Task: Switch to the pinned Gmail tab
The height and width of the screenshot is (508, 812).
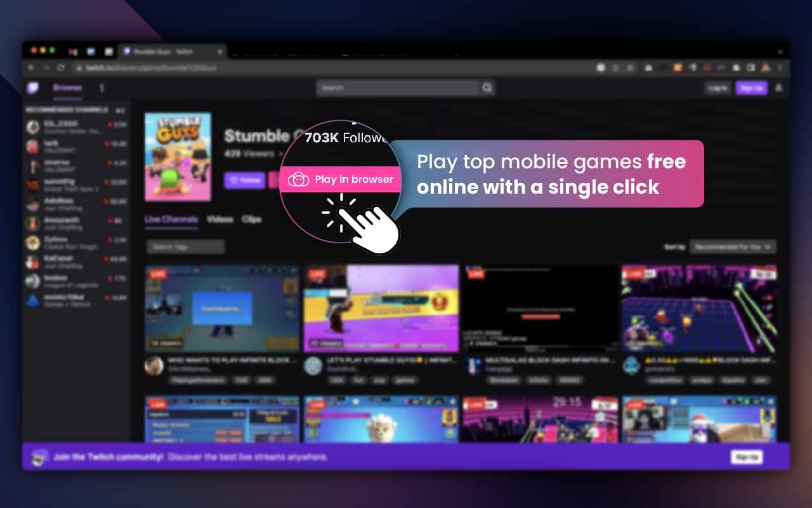Action: tap(73, 51)
